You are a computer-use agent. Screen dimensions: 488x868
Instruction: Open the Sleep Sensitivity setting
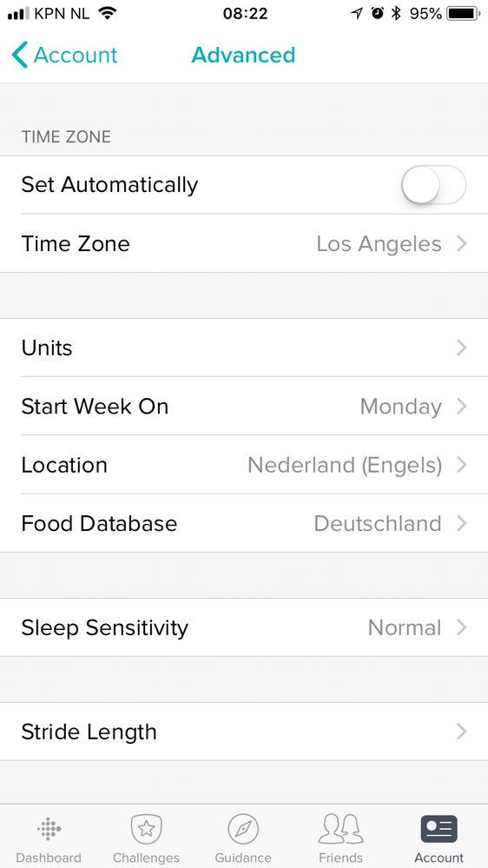[244, 627]
